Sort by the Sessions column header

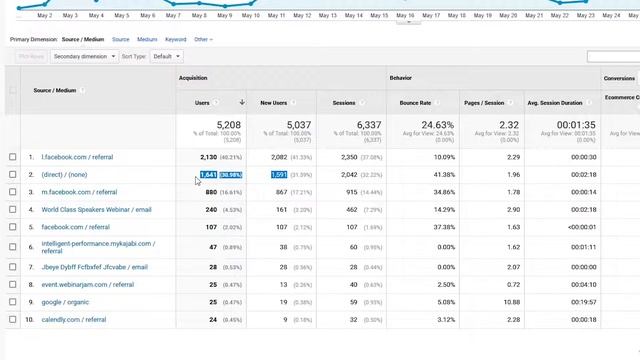click(x=344, y=103)
